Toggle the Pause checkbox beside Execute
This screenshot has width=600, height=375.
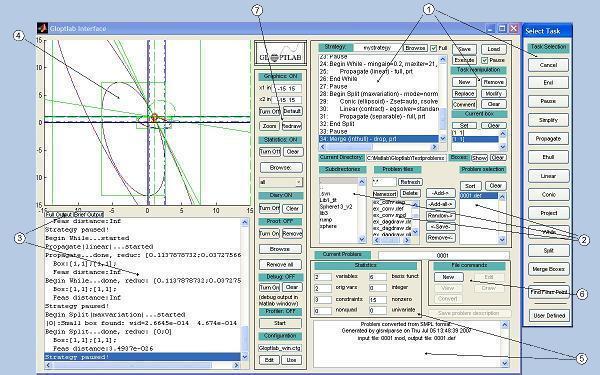tap(484, 60)
